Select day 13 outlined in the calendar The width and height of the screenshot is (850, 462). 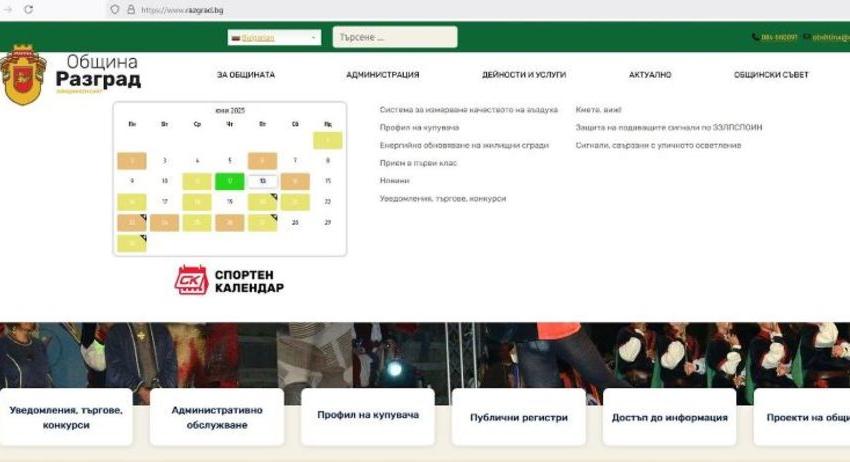(262, 181)
